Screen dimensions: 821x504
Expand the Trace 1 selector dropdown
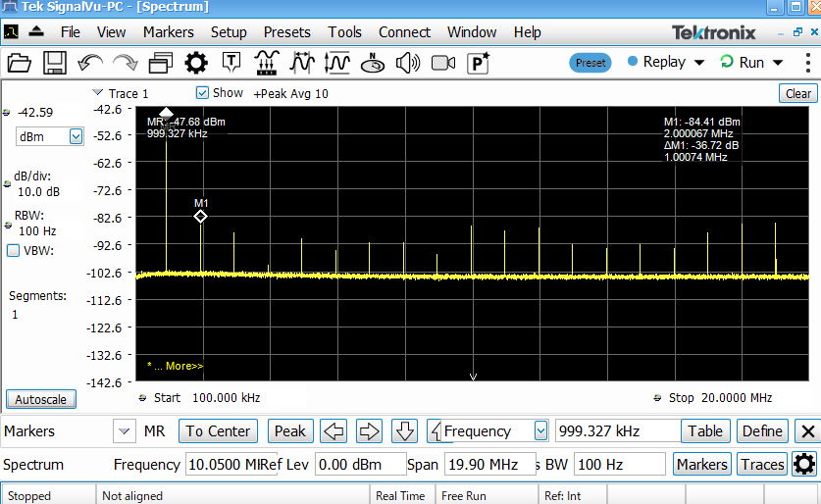click(x=96, y=93)
